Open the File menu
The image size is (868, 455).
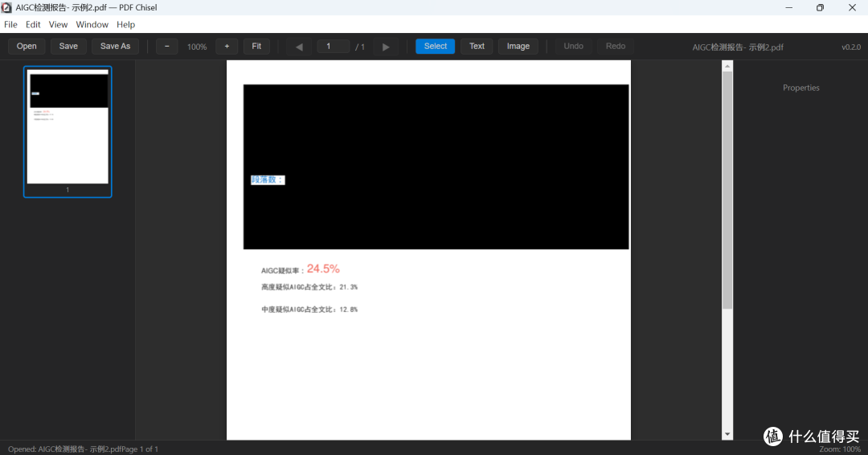[10, 24]
